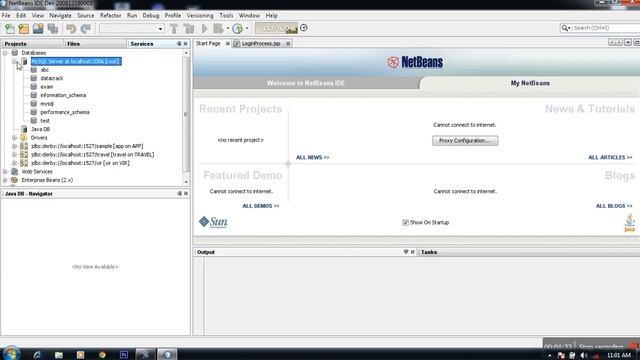The height and width of the screenshot is (360, 640).
Task: Select the performance_schema database
Action: (x=64, y=112)
